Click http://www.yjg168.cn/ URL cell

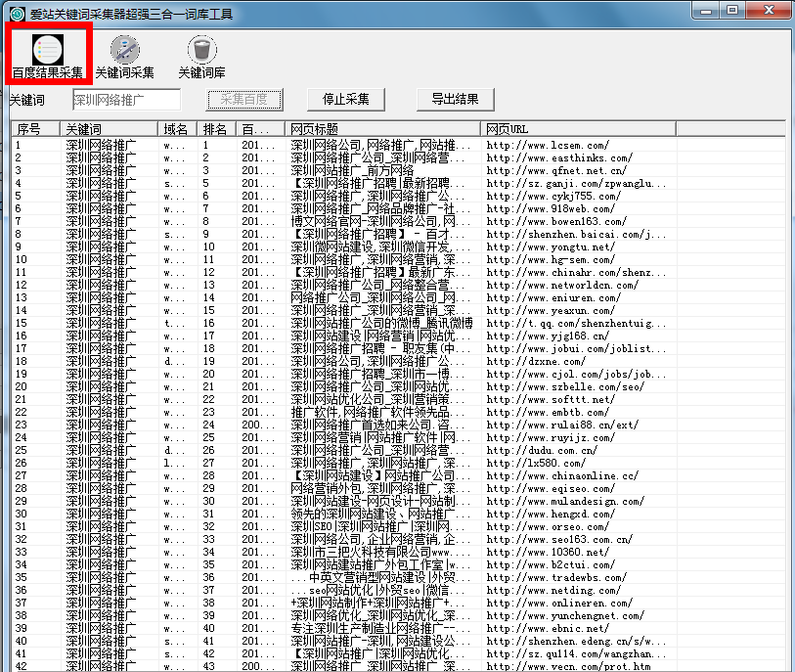[x=548, y=336]
